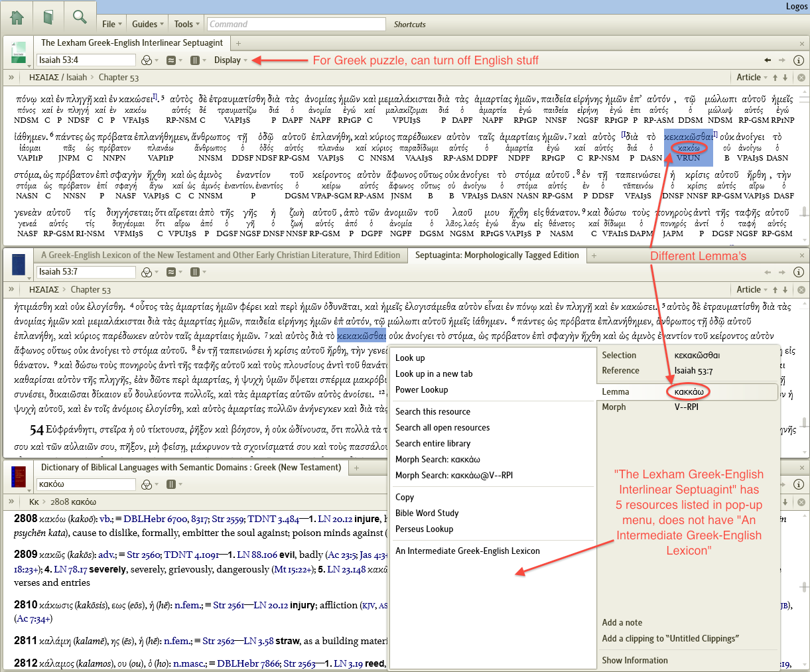Open the Guides menu
This screenshot has width=810, height=672.
pyautogui.click(x=148, y=24)
